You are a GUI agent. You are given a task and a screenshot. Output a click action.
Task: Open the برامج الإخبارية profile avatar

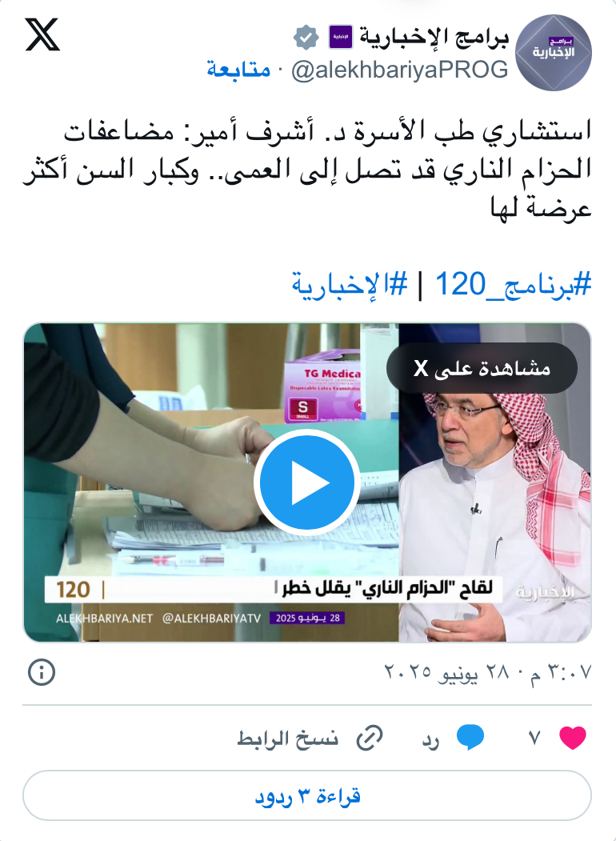click(554, 53)
